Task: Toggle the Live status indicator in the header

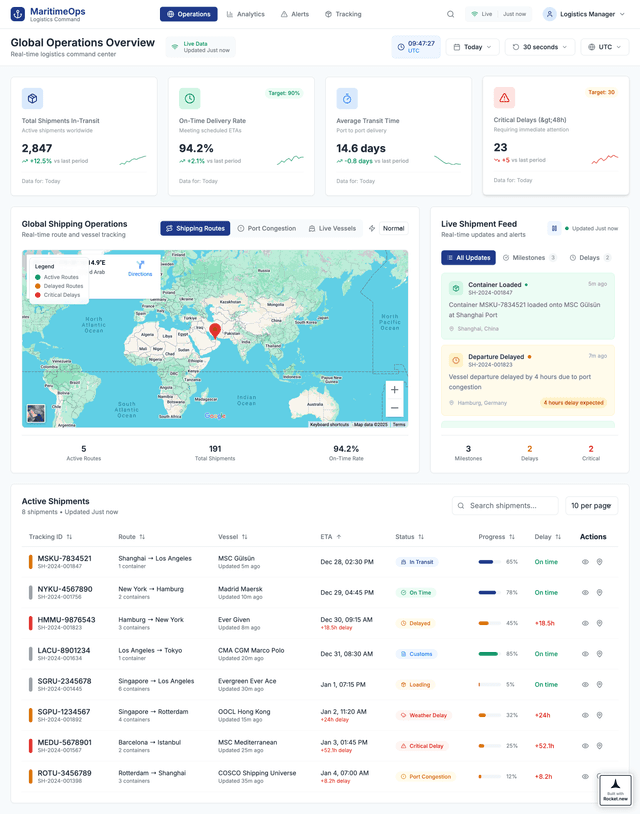Action: [x=499, y=14]
